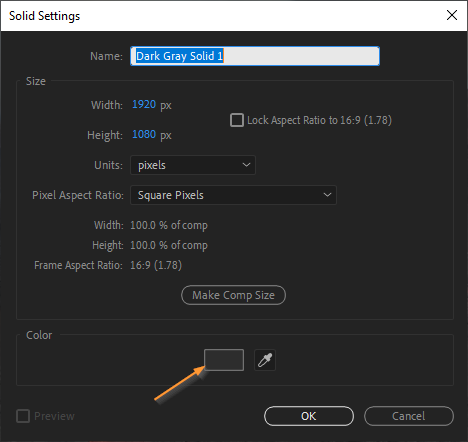Screen dimensions: 468x442
Task: Pick a color with the eyedropper tool
Action: (265, 360)
